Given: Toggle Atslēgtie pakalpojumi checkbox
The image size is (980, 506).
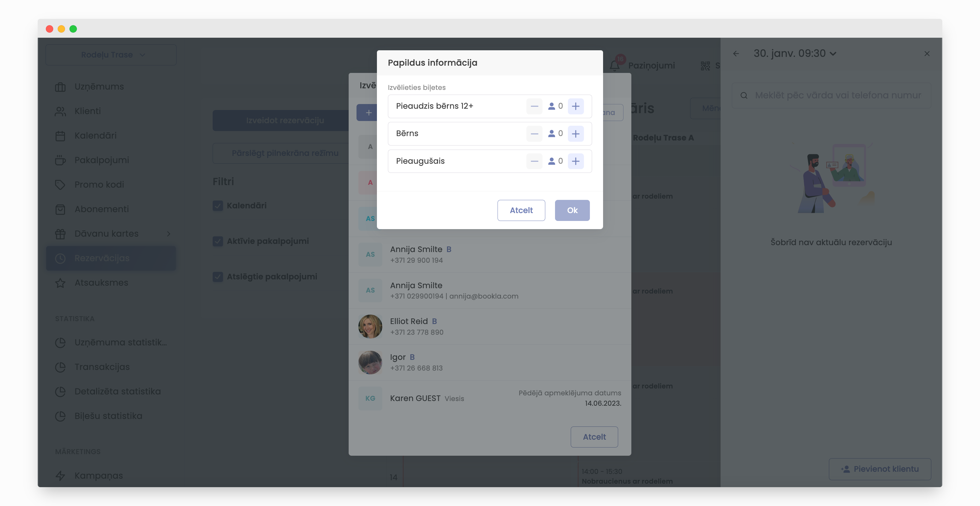Looking at the screenshot, I should pyautogui.click(x=218, y=277).
